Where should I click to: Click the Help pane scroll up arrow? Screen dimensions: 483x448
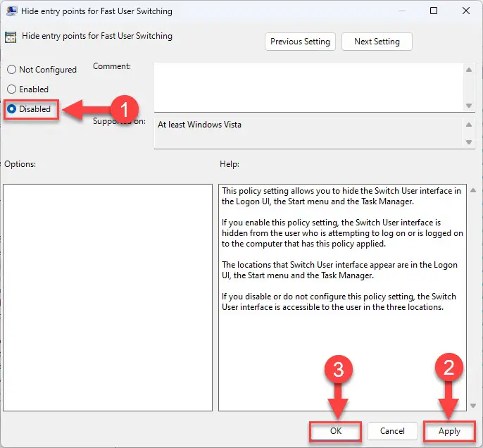[x=473, y=190]
